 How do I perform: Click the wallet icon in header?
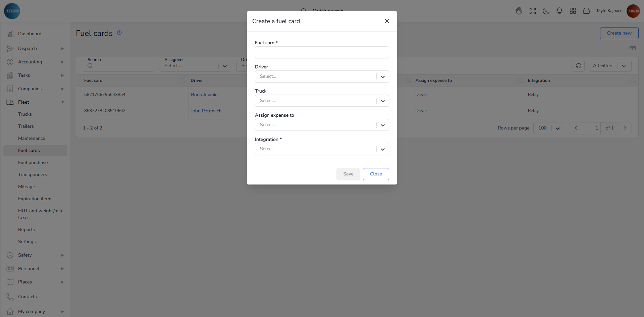[x=586, y=11]
